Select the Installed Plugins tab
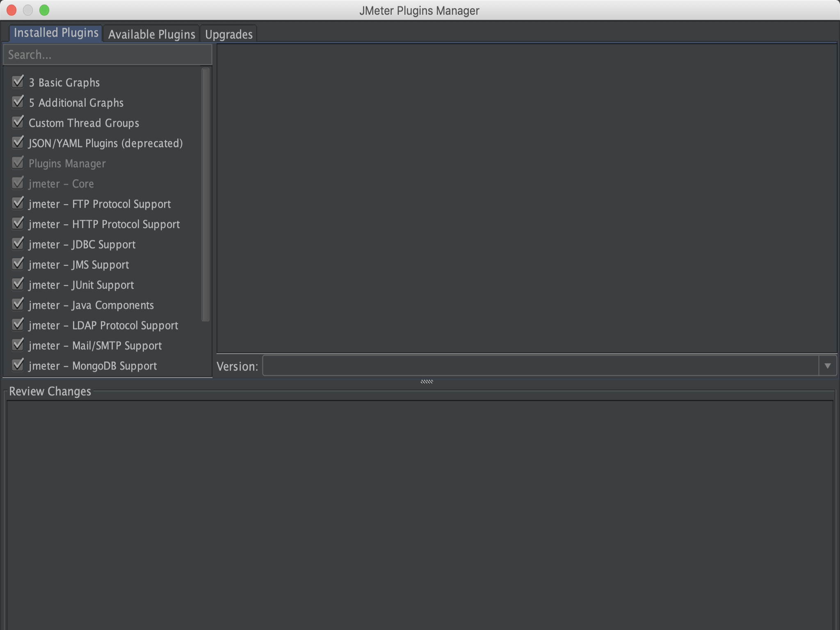 [56, 33]
